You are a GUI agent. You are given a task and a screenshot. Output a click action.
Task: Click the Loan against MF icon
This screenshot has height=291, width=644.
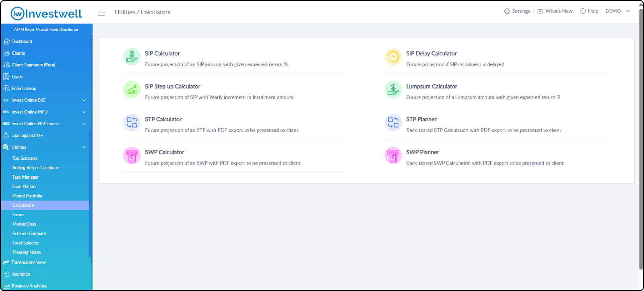6,136
